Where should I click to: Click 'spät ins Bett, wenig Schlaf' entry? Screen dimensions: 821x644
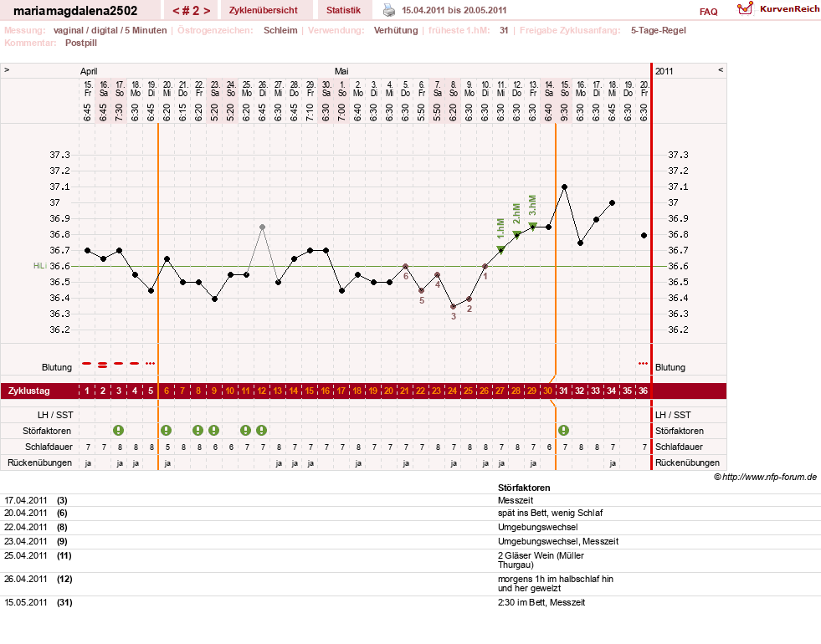click(550, 513)
